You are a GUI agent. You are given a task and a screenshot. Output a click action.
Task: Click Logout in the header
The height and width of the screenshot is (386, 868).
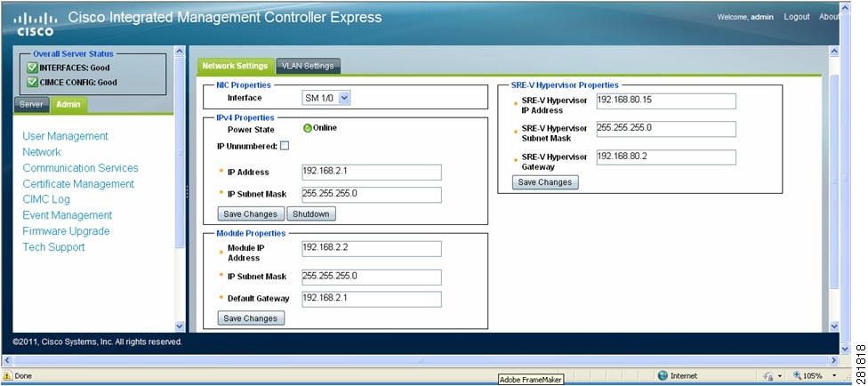pos(797,17)
